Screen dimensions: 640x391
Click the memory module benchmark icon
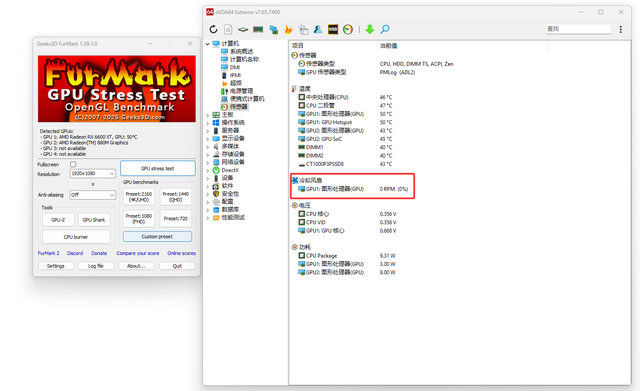(258, 29)
